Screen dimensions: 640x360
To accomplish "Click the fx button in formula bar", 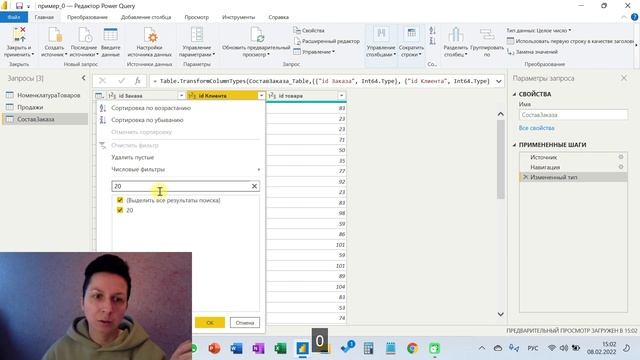I will click(x=138, y=81).
